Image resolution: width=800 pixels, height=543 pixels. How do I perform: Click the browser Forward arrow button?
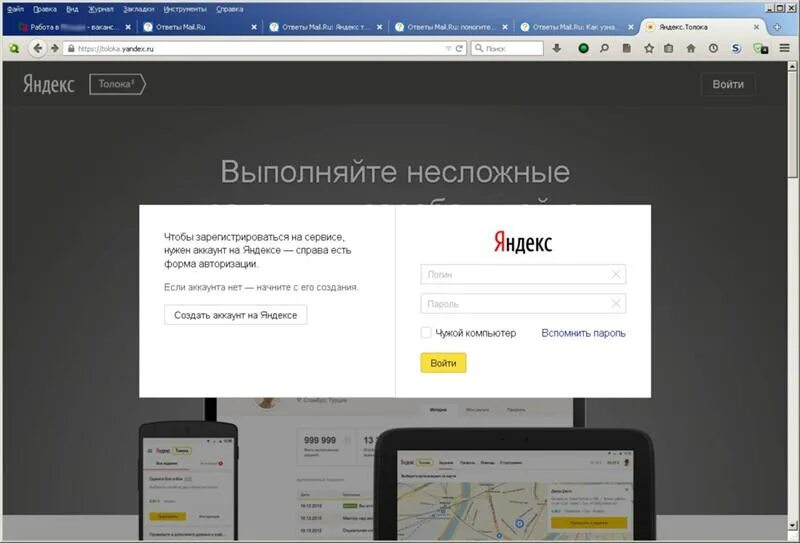[55, 48]
